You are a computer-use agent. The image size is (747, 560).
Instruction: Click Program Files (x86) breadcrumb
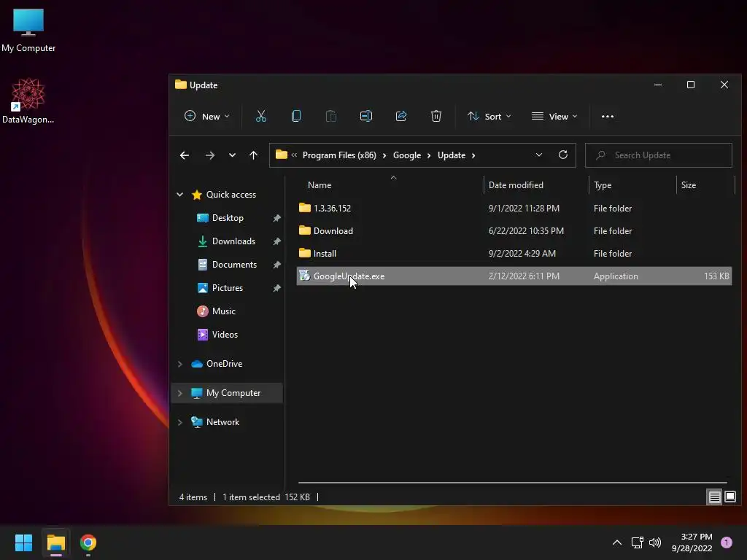[339, 155]
